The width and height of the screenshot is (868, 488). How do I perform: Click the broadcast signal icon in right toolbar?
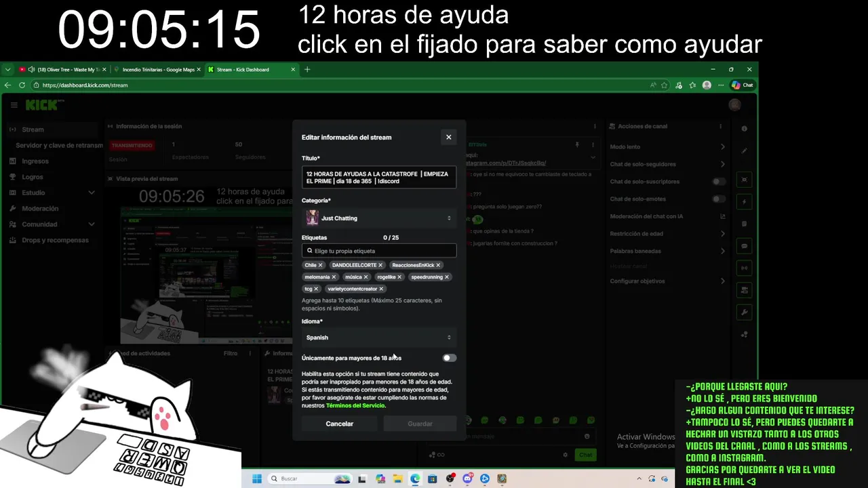pyautogui.click(x=745, y=268)
